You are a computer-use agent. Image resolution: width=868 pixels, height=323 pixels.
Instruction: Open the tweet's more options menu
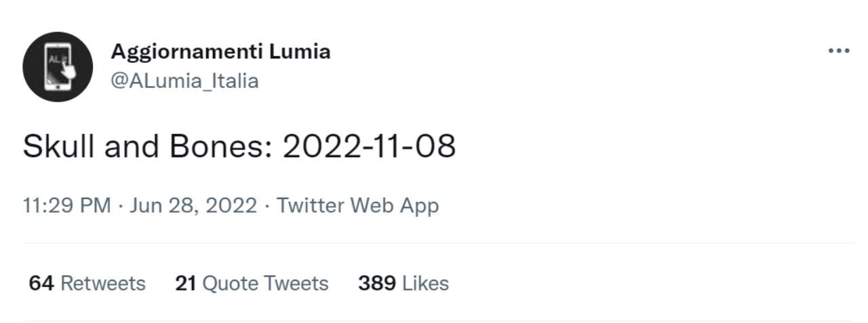pyautogui.click(x=839, y=51)
